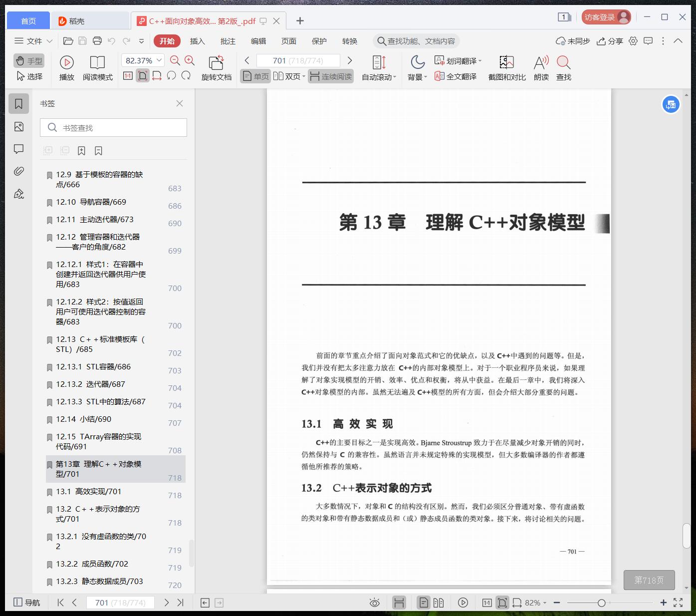
Task: Open the Thumbnails panel sidebar icon
Action: (19, 127)
